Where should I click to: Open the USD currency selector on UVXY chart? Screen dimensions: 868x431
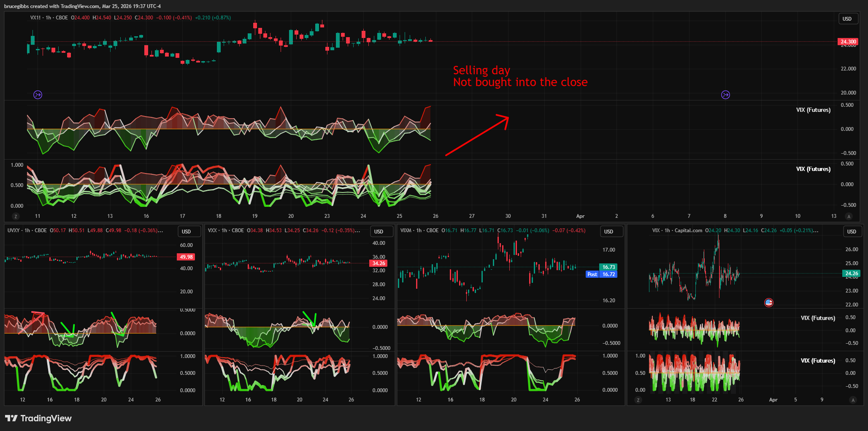point(186,231)
